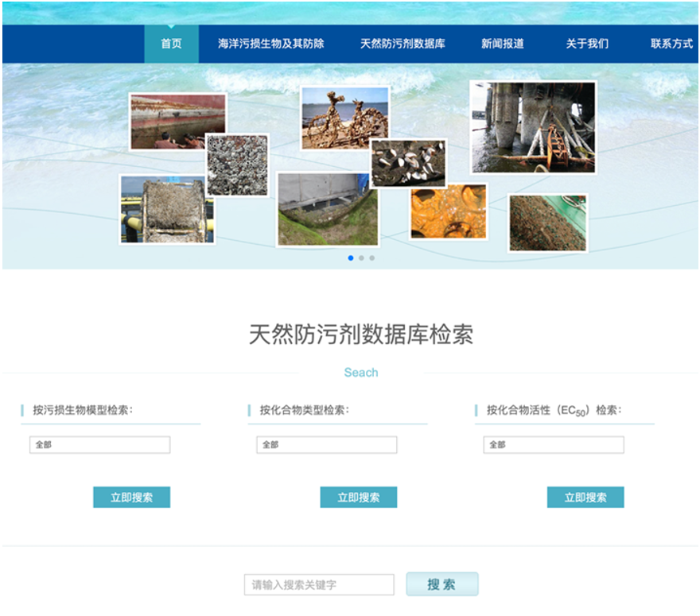This screenshot has height=616, width=700.
Task: Click 立即搜索 under 化合物类型检索
Action: pyautogui.click(x=358, y=498)
